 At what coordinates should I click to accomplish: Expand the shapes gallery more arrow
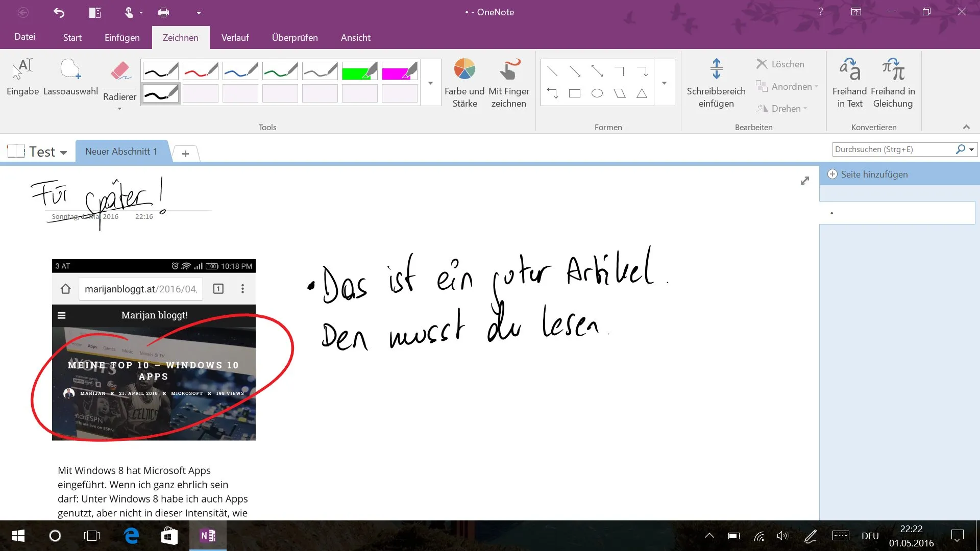pos(664,83)
